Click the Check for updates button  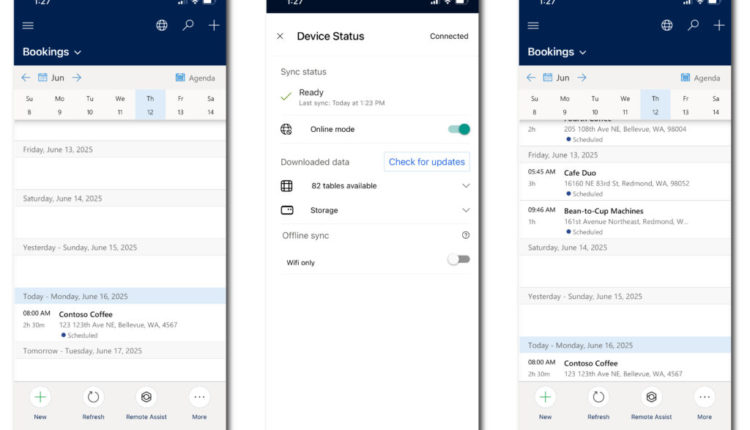tap(427, 162)
